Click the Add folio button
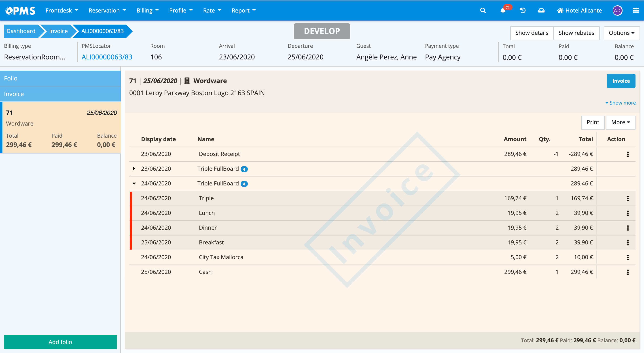 click(x=60, y=342)
